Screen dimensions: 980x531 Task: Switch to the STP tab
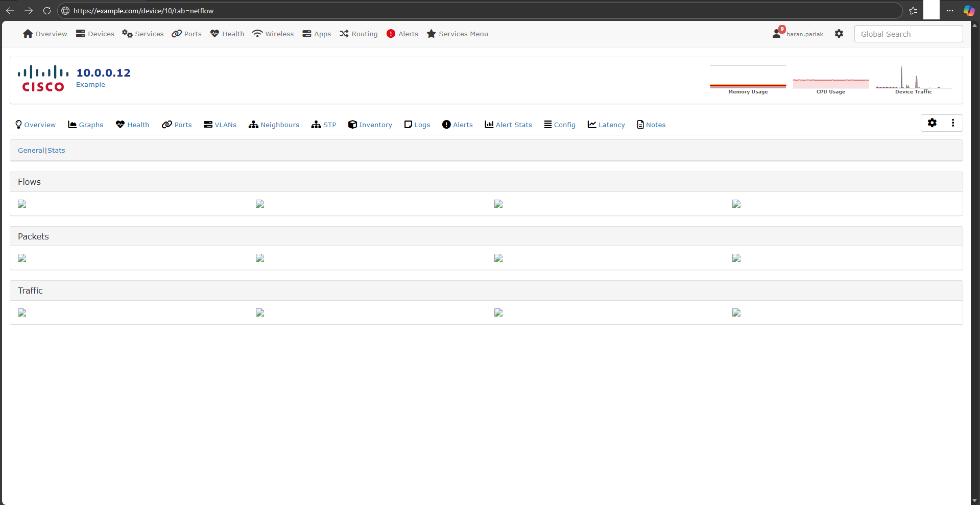point(324,125)
